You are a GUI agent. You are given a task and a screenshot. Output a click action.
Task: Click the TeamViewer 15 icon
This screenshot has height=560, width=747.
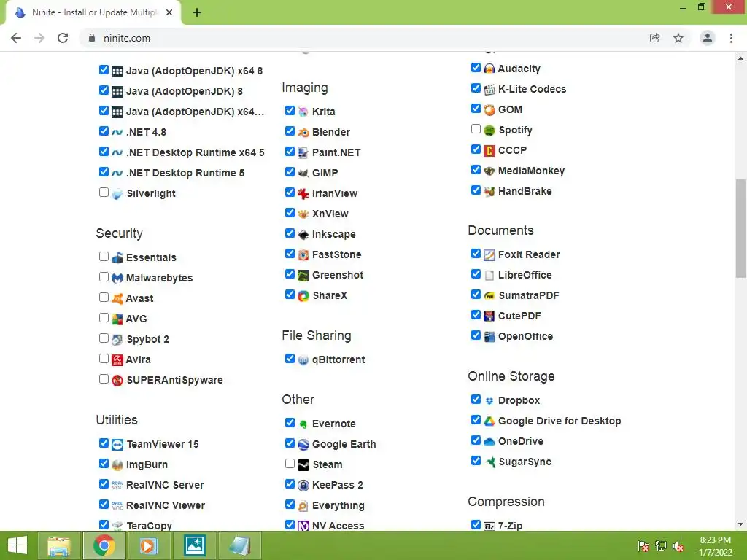pyautogui.click(x=117, y=444)
